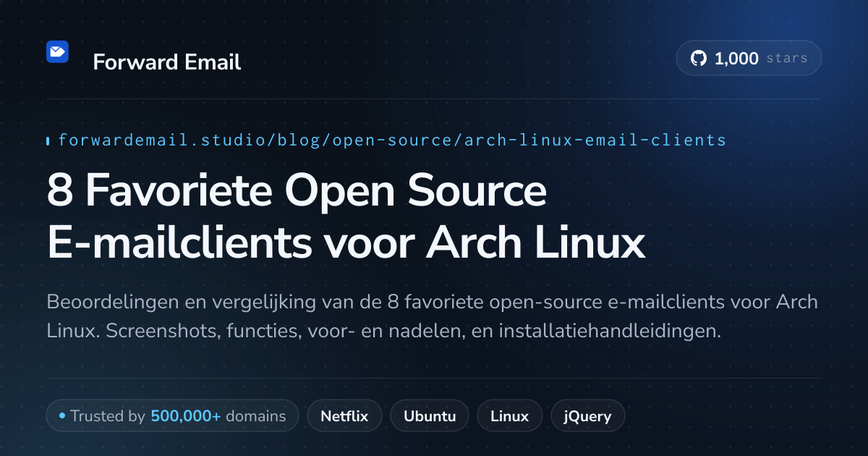Click the description paragraph starting with Beoordelingen
The image size is (868, 456).
pyautogui.click(x=432, y=317)
